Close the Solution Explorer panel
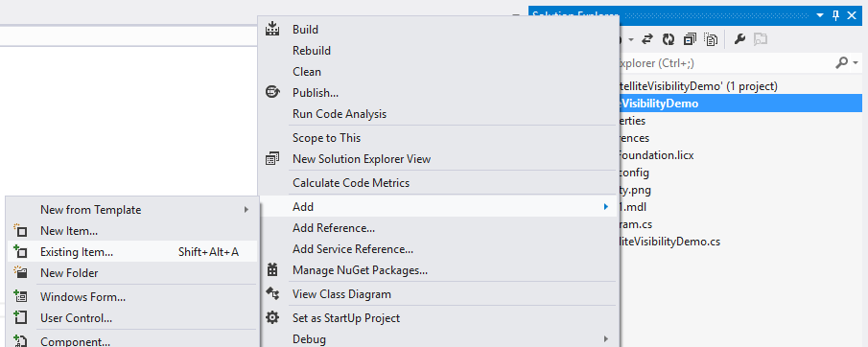The height and width of the screenshot is (347, 868). (x=852, y=15)
